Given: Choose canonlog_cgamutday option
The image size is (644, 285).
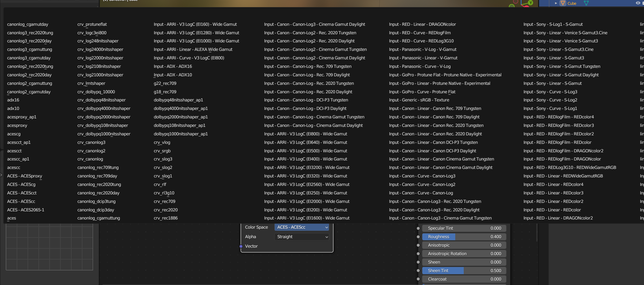Looking at the screenshot, I should click(x=28, y=24).
